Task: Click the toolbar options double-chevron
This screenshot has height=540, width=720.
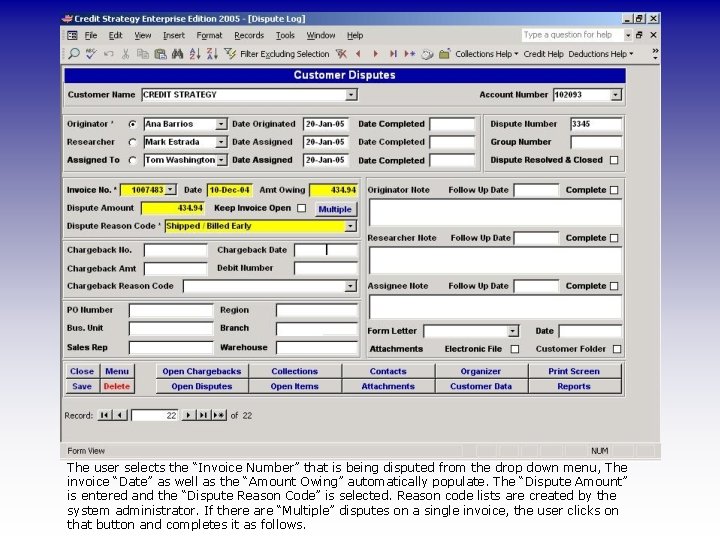Action: point(655,54)
